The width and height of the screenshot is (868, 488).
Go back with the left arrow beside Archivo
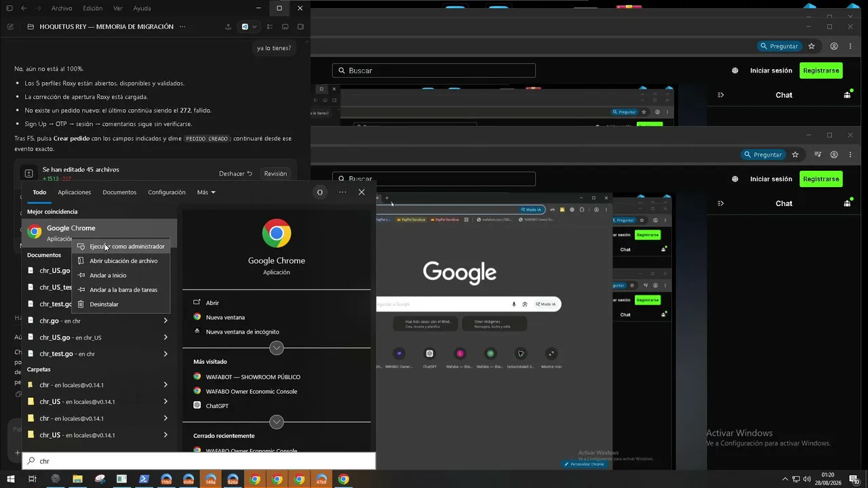coord(24,8)
